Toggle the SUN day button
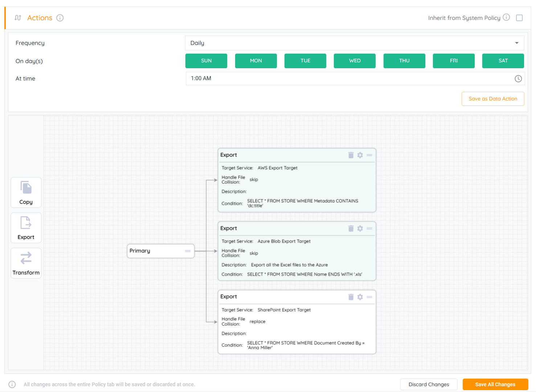Image resolution: width=536 pixels, height=392 pixels. coord(206,61)
